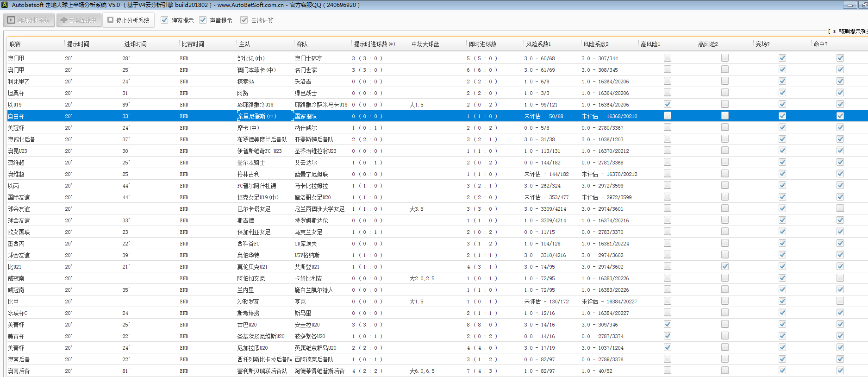Click the cloud icon on 云端连接中
Image resolution: width=868 pixels, height=377 pixels.
click(64, 20)
